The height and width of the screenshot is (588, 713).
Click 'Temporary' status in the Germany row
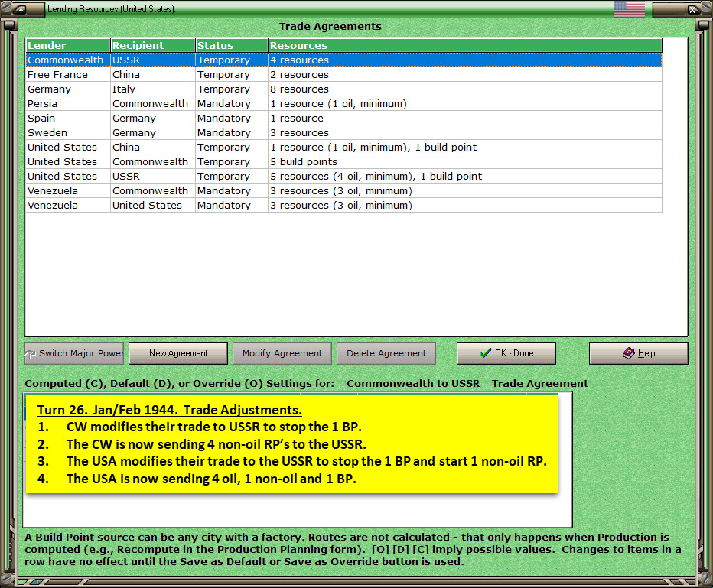232,89
